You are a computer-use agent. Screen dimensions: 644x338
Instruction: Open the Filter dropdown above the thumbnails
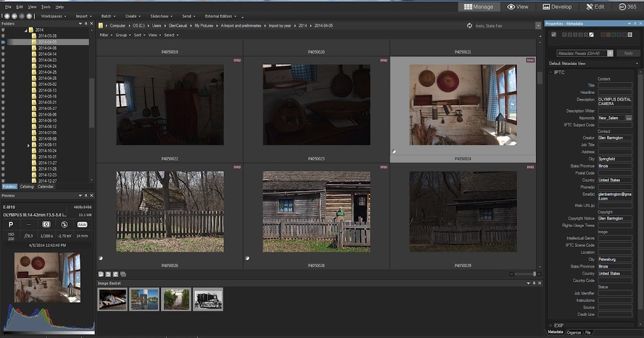(x=105, y=35)
